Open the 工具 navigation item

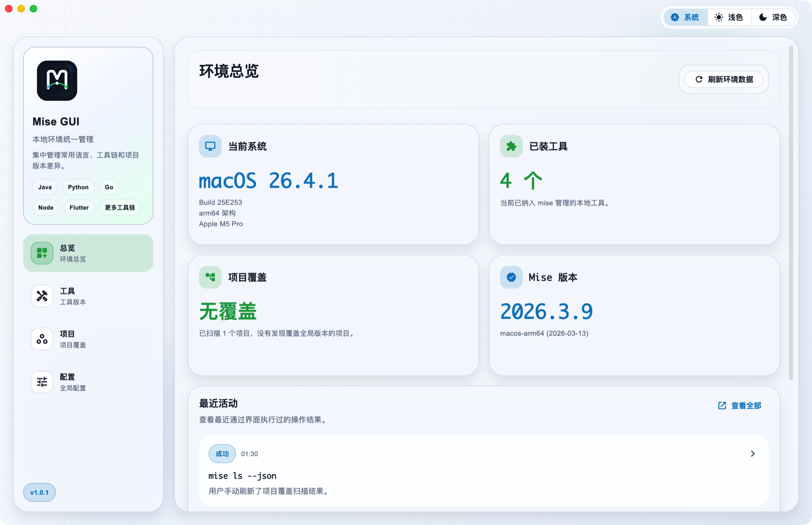point(88,296)
